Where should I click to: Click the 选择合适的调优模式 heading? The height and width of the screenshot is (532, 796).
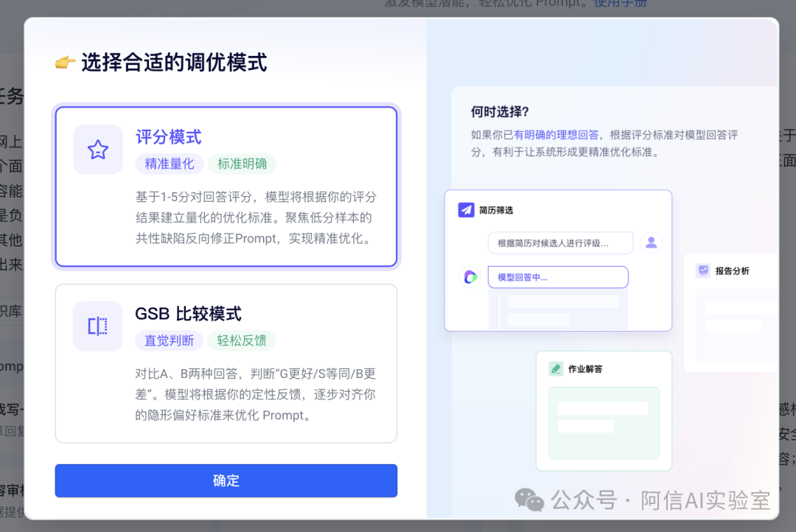(x=174, y=63)
